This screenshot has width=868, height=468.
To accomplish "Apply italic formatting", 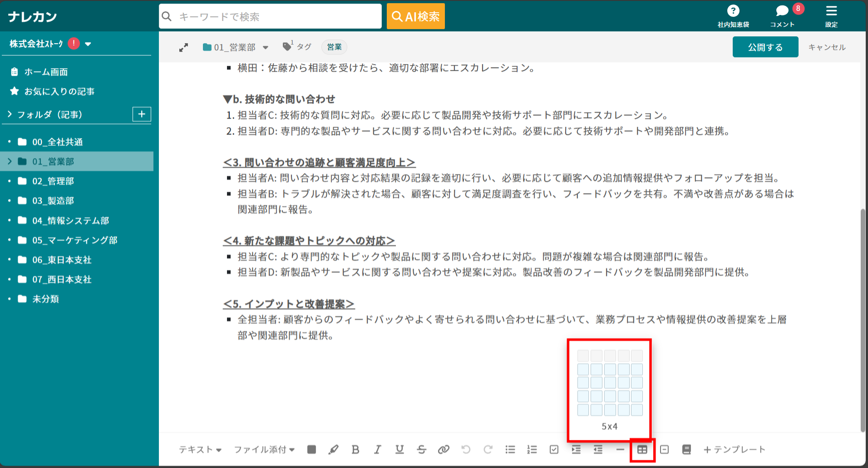I will coord(377,449).
